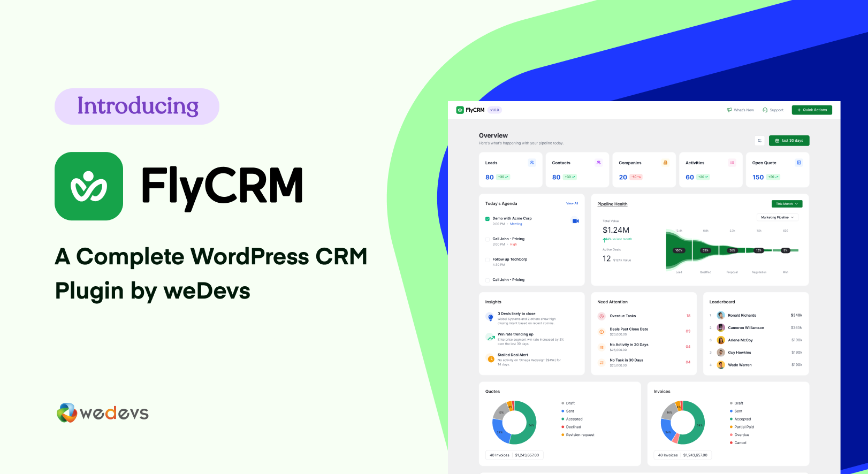Click Ronald Richards $340k amount
The height and width of the screenshot is (474, 868).
[796, 316]
